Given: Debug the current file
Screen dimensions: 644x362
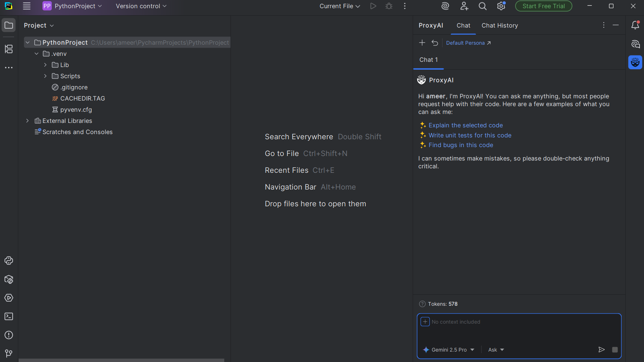Looking at the screenshot, I should (x=389, y=6).
